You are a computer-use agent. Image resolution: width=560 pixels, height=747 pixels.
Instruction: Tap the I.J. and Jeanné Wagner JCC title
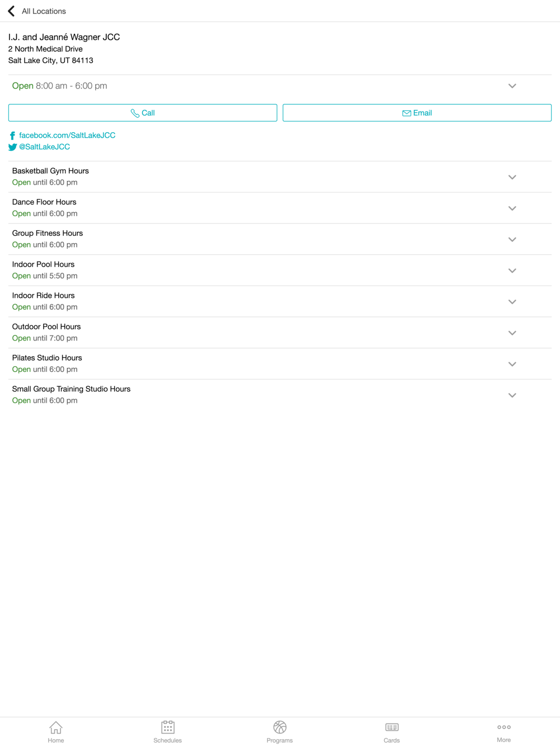point(64,37)
